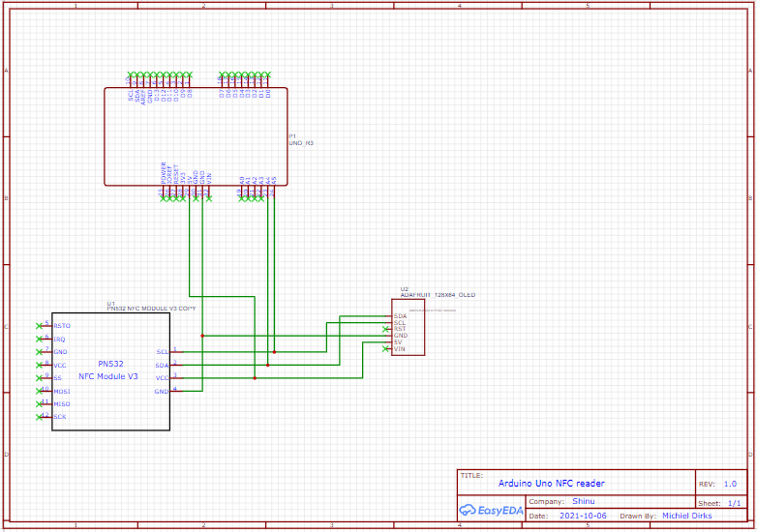Click the red junction dot on the SCL wire
Viewport: 757px width, 532px height.
(x=274, y=352)
